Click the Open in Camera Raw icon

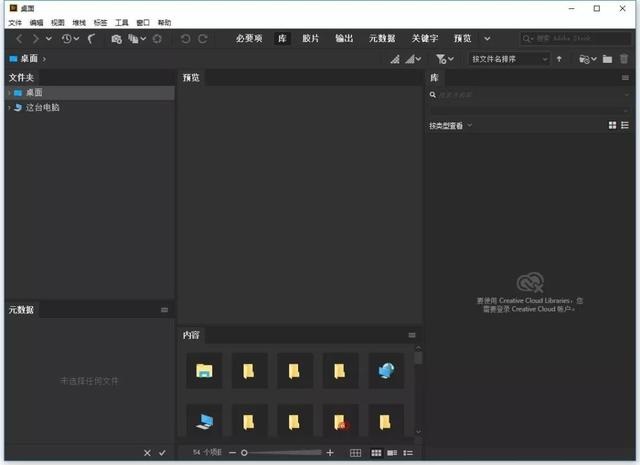point(157,39)
